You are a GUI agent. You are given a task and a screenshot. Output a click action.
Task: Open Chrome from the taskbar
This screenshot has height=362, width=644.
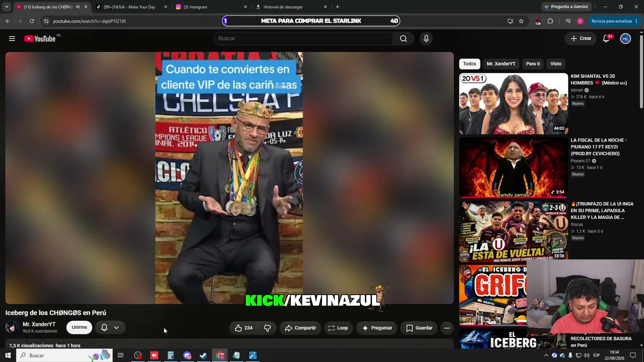point(220,355)
